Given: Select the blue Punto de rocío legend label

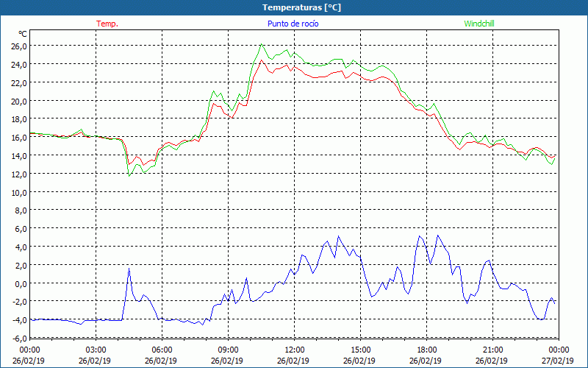Looking at the screenshot, I should (293, 24).
